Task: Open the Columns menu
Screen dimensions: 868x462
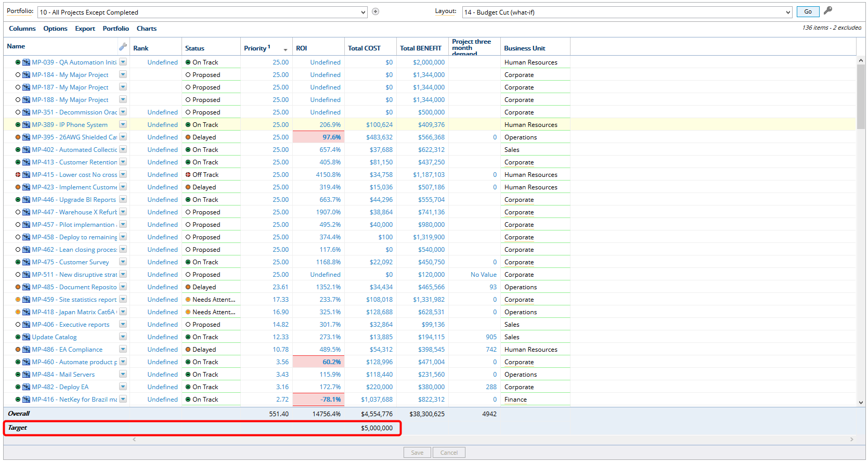Action: [x=22, y=29]
